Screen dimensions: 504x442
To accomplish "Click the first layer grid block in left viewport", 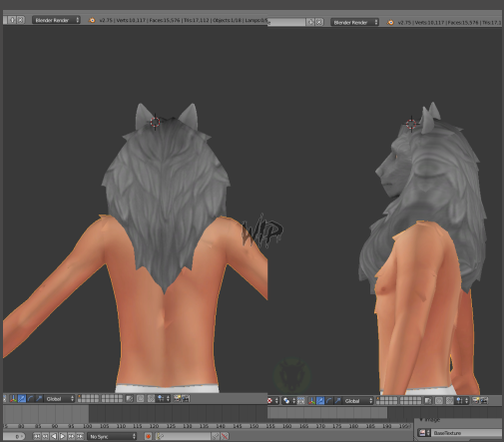I will coord(88,398).
